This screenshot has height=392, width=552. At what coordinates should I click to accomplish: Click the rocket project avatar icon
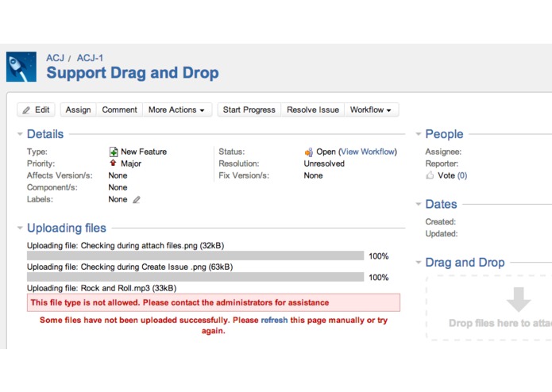(21, 67)
